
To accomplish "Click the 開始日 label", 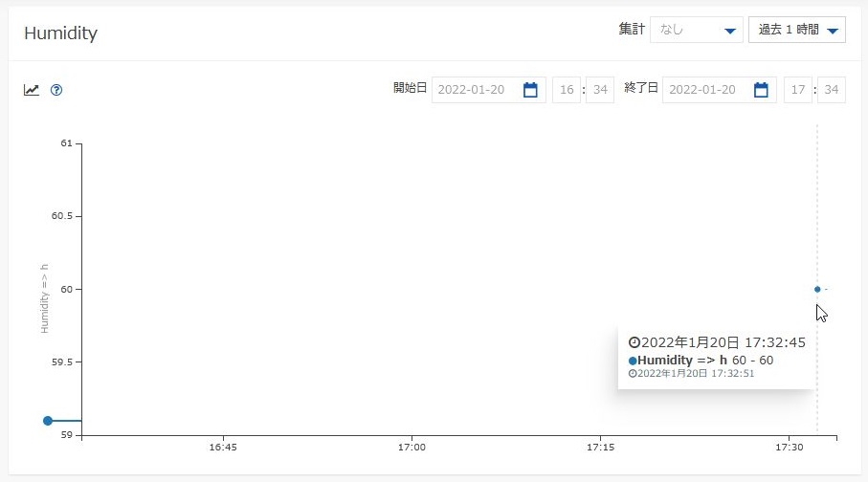I will coord(411,88).
